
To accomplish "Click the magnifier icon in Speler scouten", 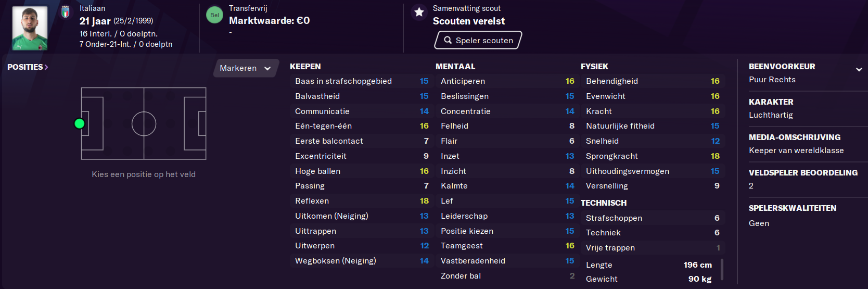I will click(448, 40).
